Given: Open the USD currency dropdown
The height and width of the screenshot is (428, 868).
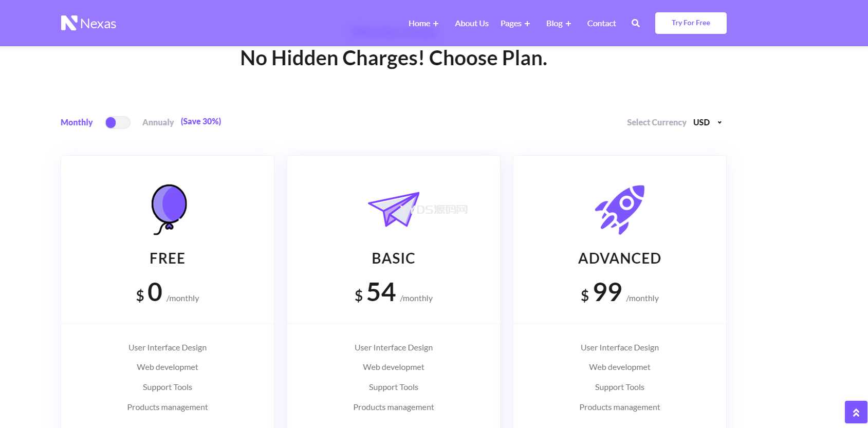Looking at the screenshot, I should point(707,122).
